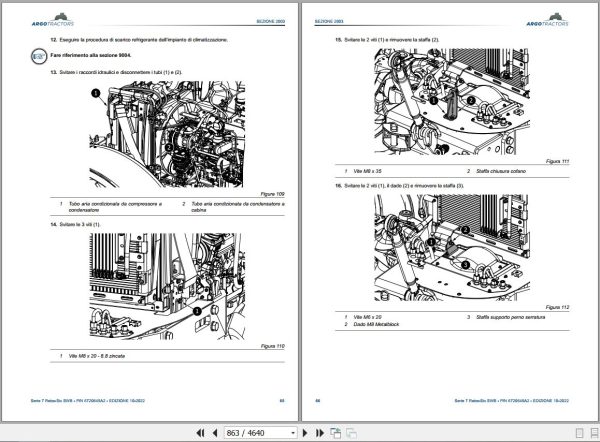Click legend 'Staffa supporto perno serratura'
This screenshot has height=442, width=600.
pos(510,317)
